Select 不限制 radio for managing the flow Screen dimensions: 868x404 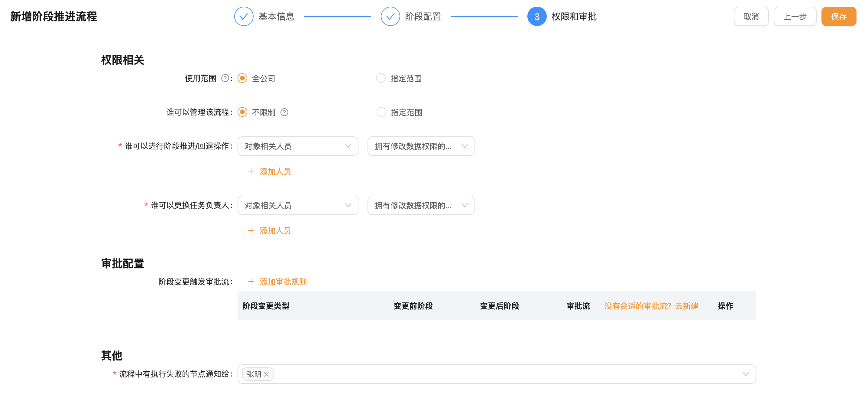pyautogui.click(x=242, y=112)
